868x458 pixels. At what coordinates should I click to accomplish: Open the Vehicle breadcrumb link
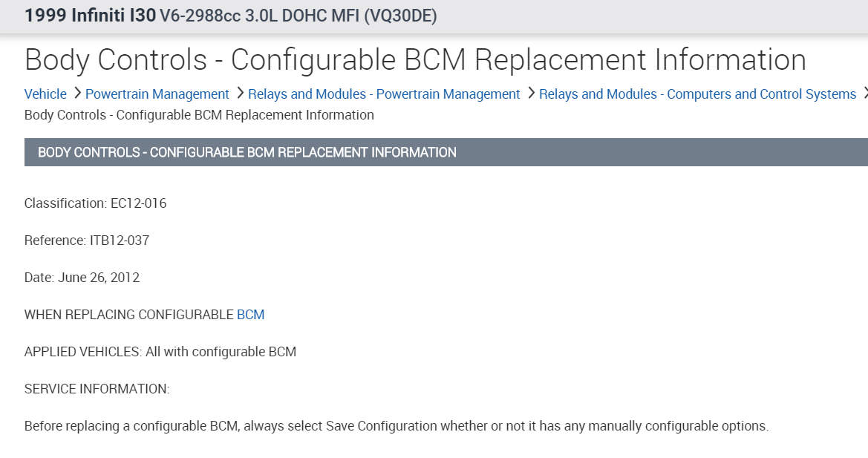[45, 94]
